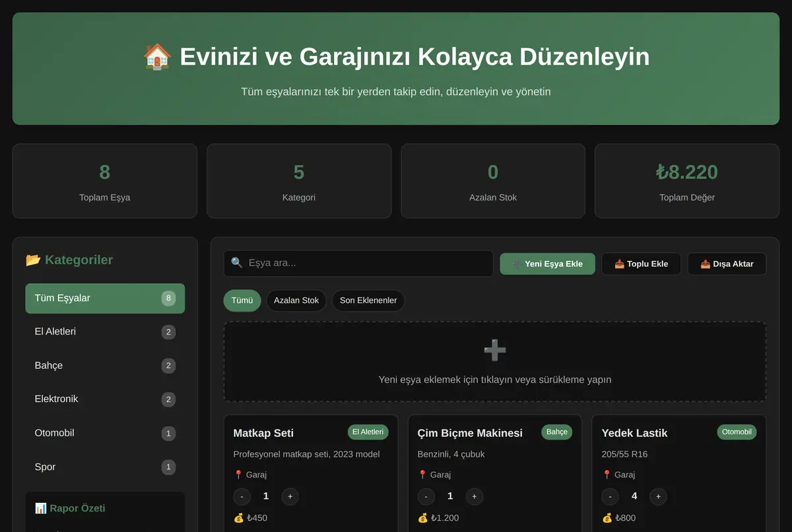The height and width of the screenshot is (532, 792).
Task: Click the description 'Profesyonel matkap seti, 2023 model'
Action: tap(307, 454)
